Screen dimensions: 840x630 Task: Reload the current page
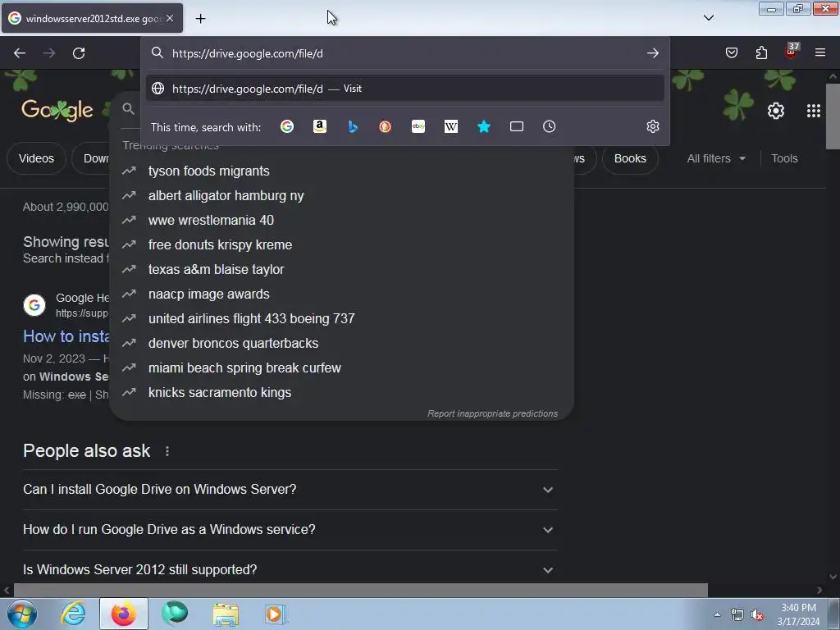pos(79,53)
